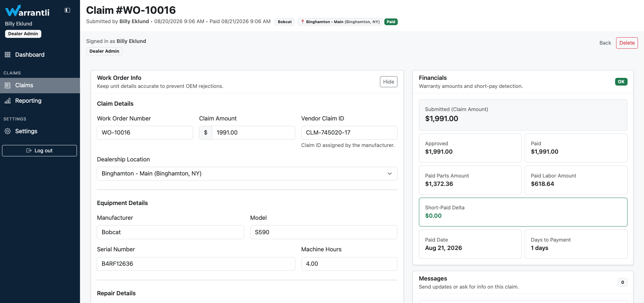The image size is (644, 303).
Task: Click the Dashboard grid icon
Action: 8,55
